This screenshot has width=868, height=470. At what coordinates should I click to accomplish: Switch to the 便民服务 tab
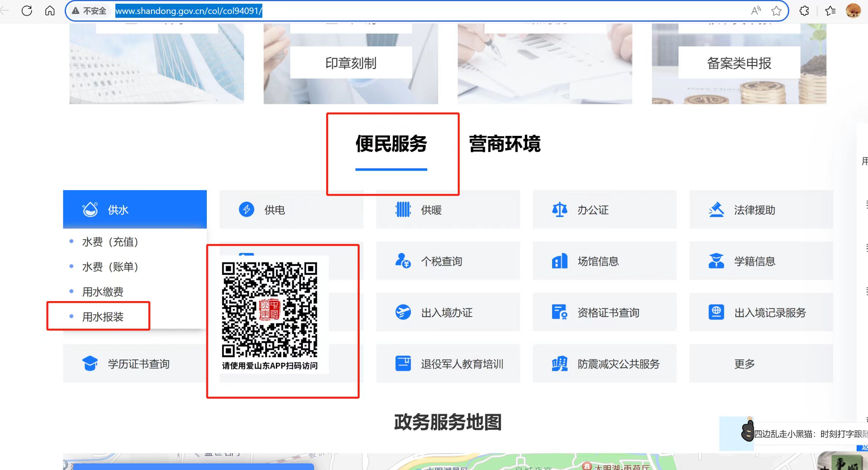[x=391, y=144]
